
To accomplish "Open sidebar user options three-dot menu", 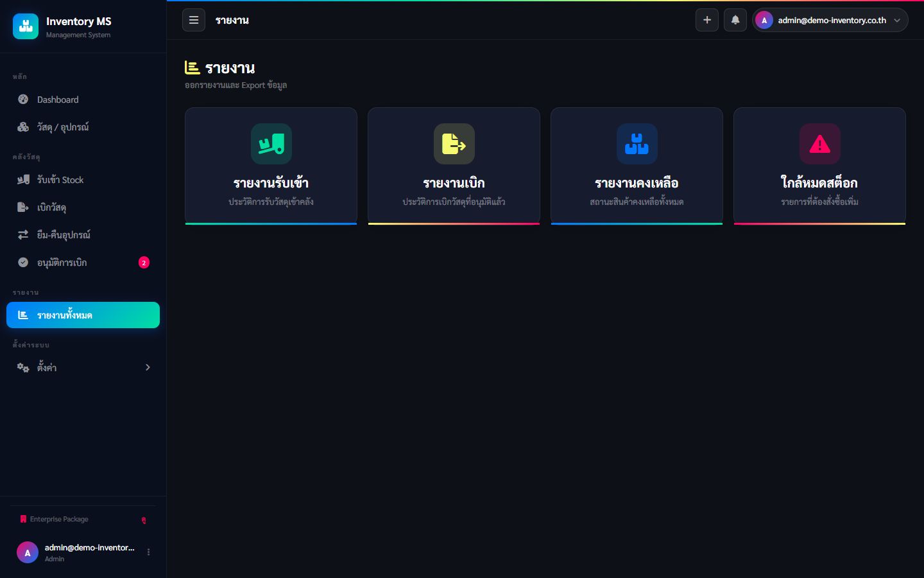I will [148, 552].
